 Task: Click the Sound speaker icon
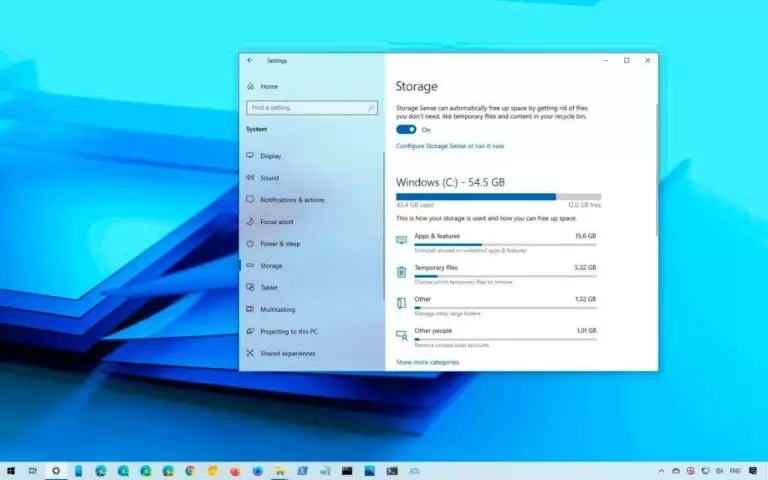tap(250, 178)
